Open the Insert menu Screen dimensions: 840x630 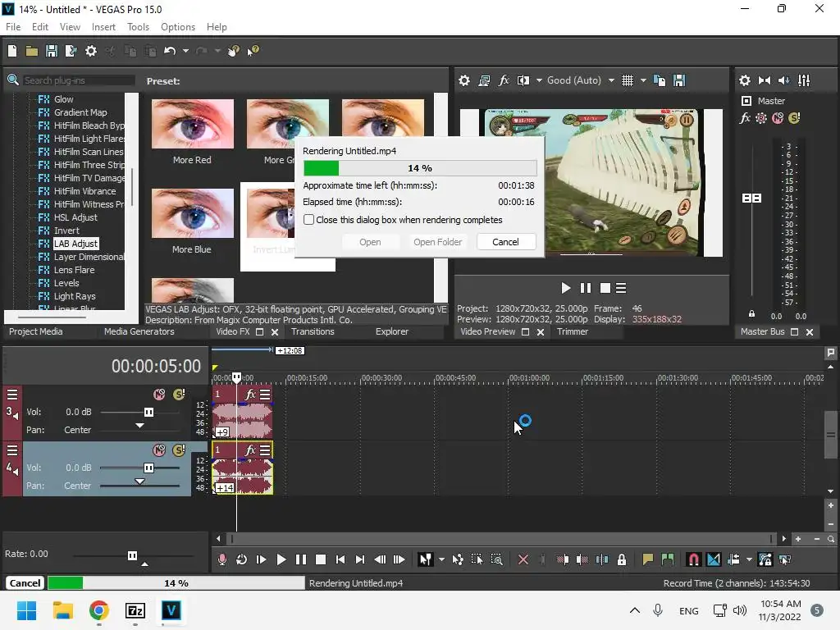(103, 27)
